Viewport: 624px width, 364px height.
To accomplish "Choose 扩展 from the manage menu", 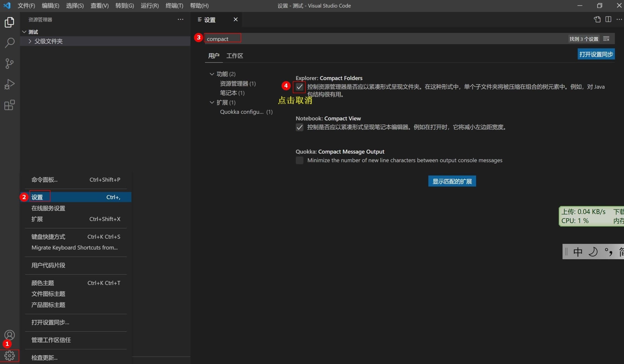I will coord(76,219).
